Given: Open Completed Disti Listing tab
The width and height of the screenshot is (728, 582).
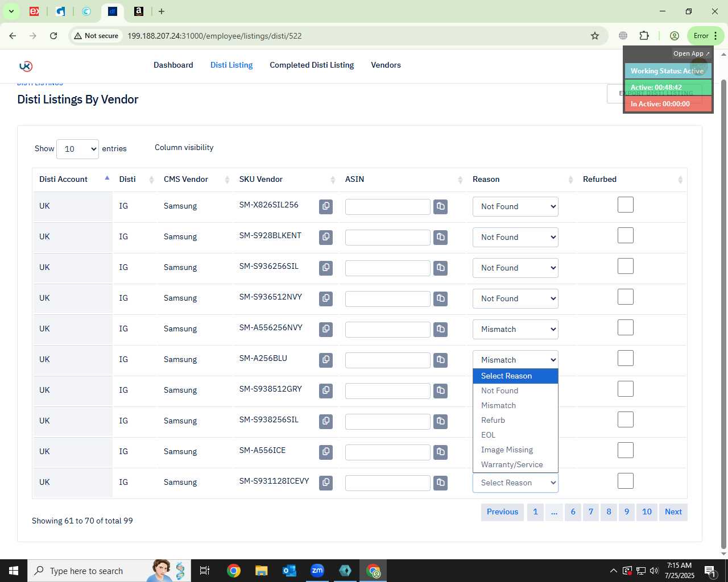Looking at the screenshot, I should click(x=312, y=65).
